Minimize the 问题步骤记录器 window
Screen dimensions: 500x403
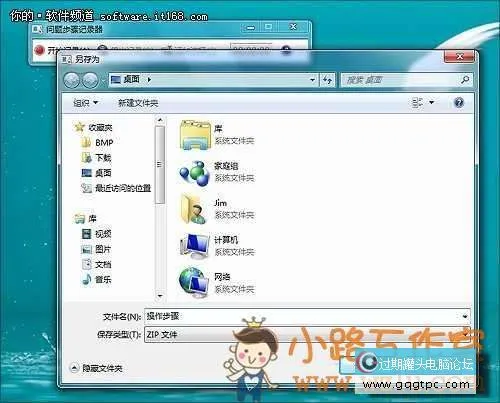pos(250,28)
